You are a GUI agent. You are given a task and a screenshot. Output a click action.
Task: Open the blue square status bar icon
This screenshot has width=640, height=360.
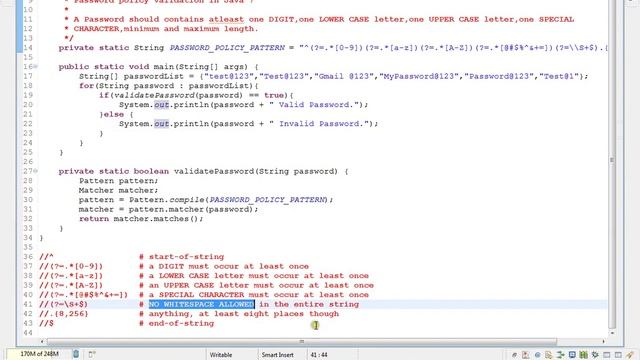(x=572, y=355)
